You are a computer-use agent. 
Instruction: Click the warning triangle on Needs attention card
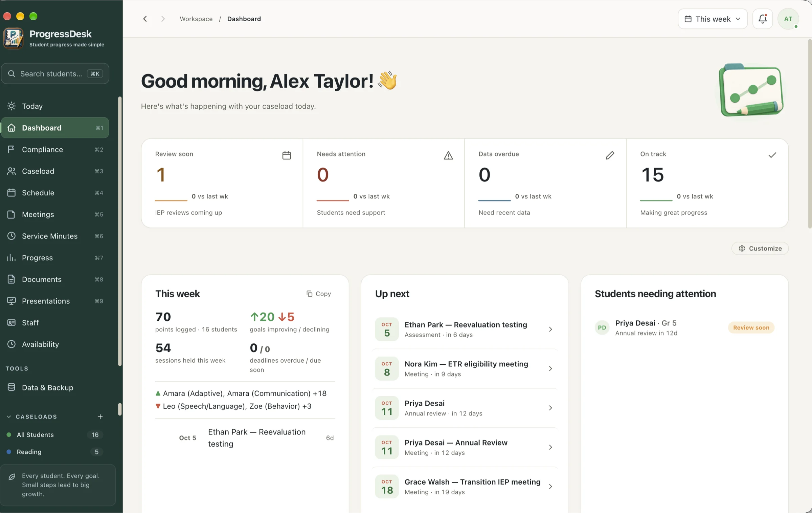click(448, 155)
